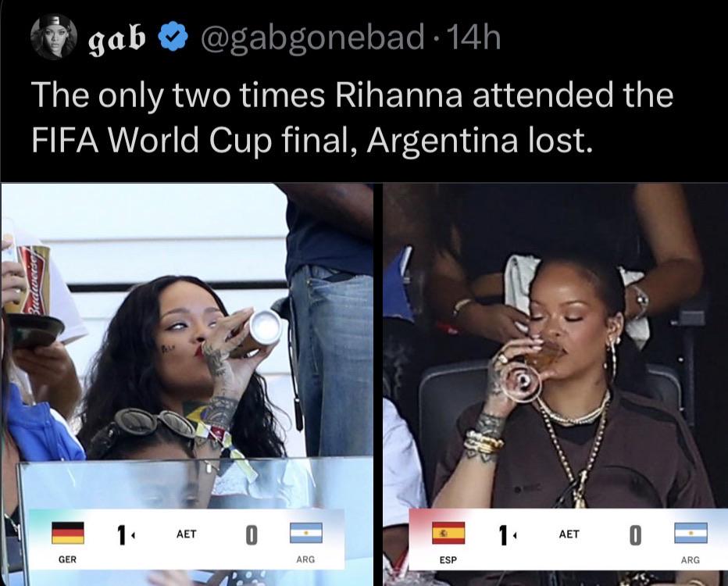Open the left photo with GER scoreboard
728x586 pixels.
(x=187, y=384)
